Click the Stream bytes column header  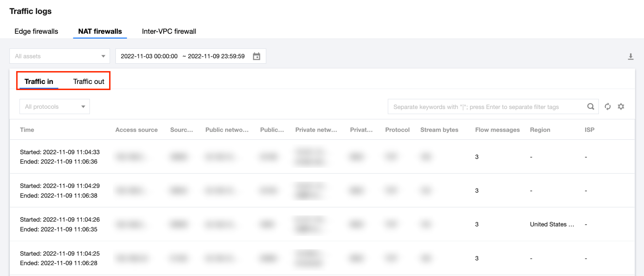click(439, 130)
